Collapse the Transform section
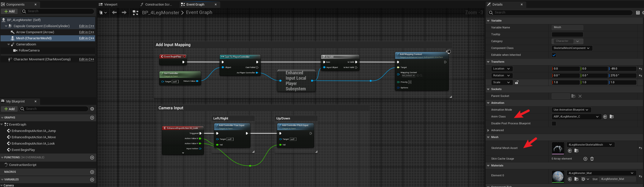Image resolution: width=644 pixels, height=187 pixels. point(488,62)
